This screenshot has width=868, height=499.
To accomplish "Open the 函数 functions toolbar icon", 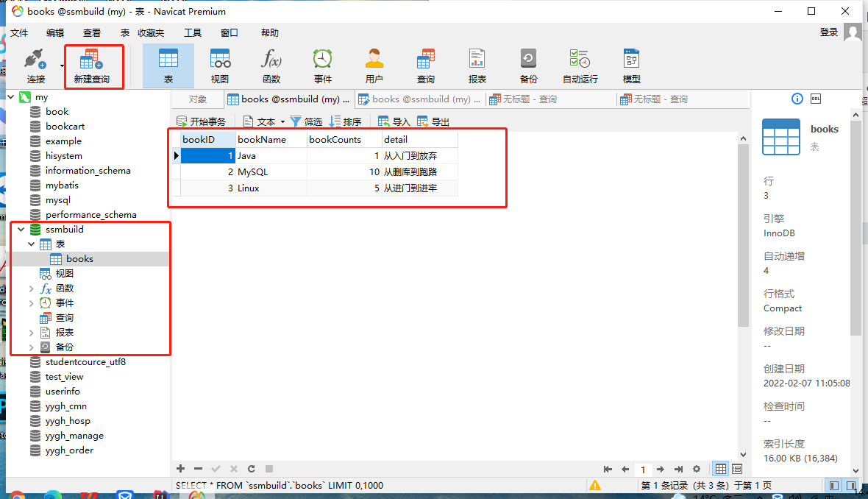I will click(x=271, y=66).
